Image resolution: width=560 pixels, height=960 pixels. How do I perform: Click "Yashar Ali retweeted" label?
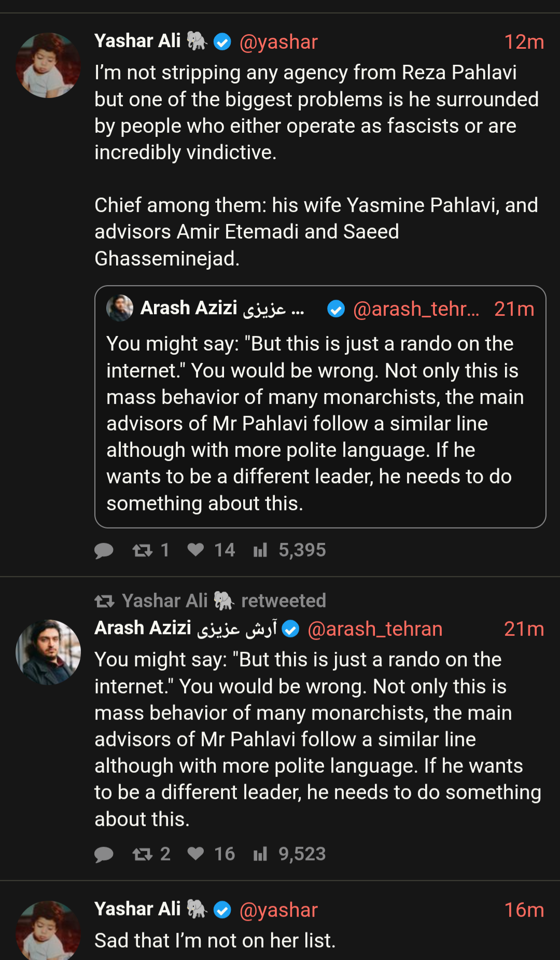coord(223,601)
